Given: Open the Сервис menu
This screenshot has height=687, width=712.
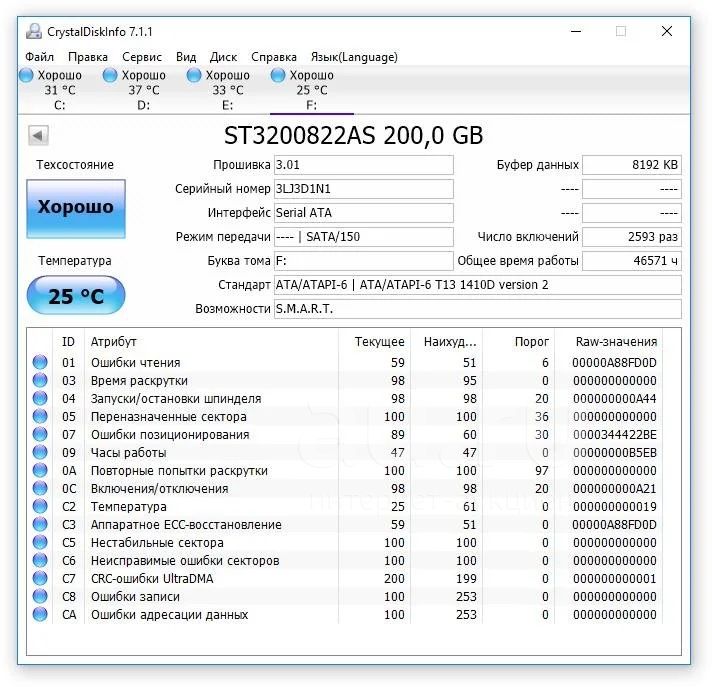Looking at the screenshot, I should tap(142, 57).
